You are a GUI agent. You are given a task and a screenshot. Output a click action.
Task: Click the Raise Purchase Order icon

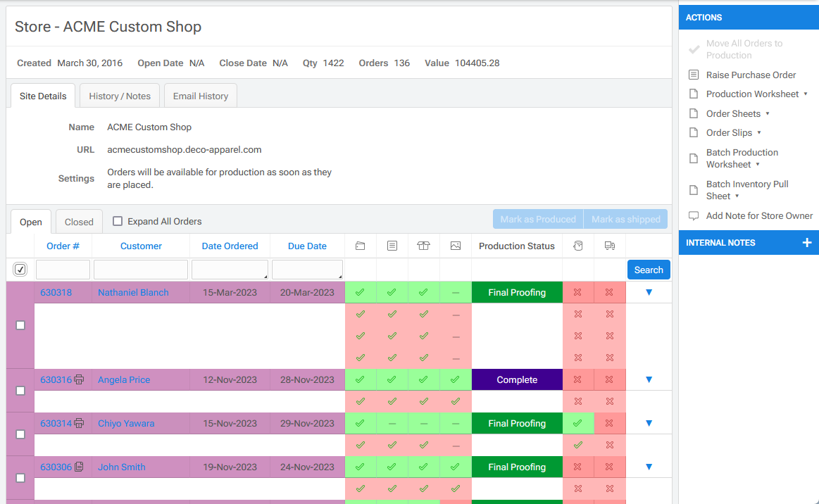click(694, 75)
